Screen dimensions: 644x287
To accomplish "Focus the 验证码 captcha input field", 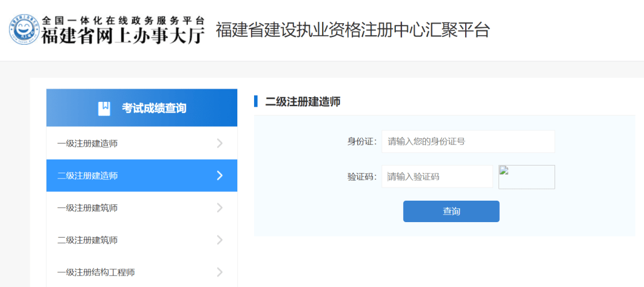I will point(437,176).
